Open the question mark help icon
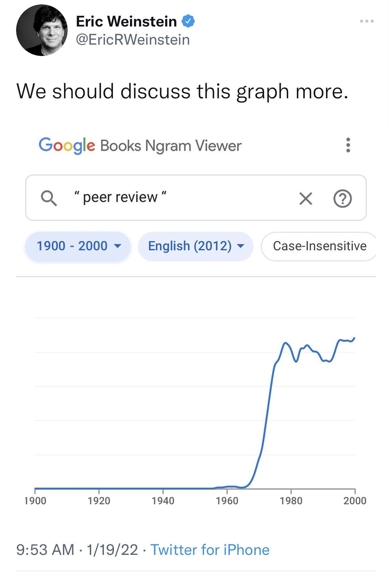 point(342,198)
